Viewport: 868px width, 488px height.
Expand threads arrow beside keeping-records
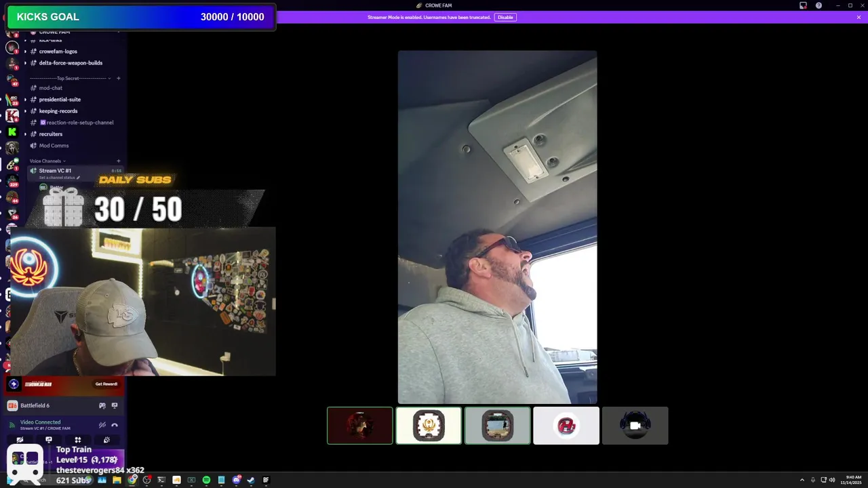25,111
